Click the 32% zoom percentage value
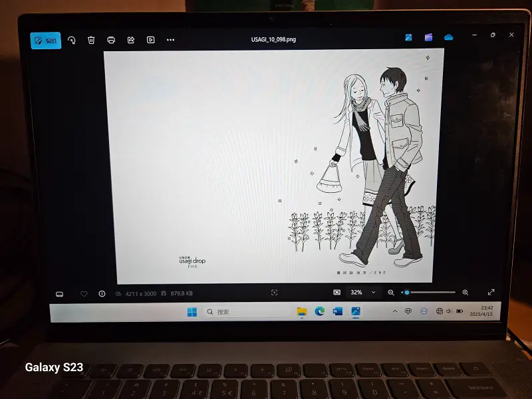The width and height of the screenshot is (532, 399). pos(356,292)
